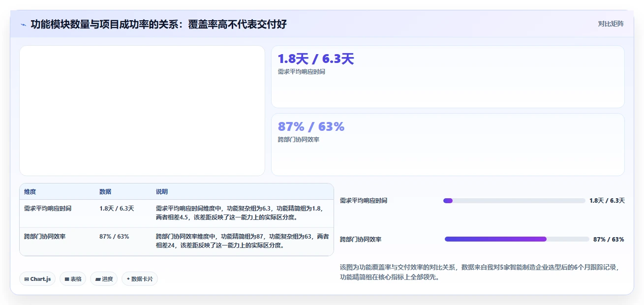
Task: Click the 对比矩阵 label in header
Action: pos(611,24)
